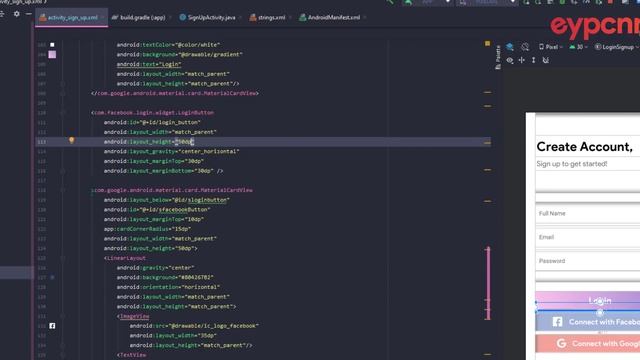640x360 pixels.
Task: Select 'Sign up to get started!' text
Action: click(x=572, y=164)
